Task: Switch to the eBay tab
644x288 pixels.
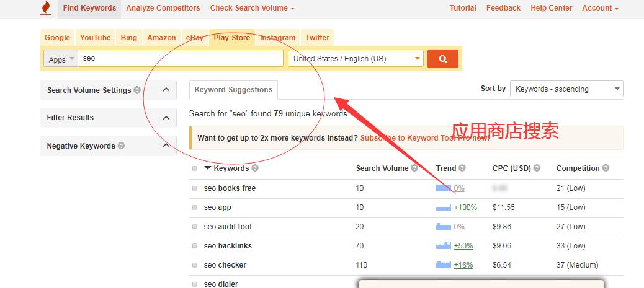Action: [x=194, y=37]
